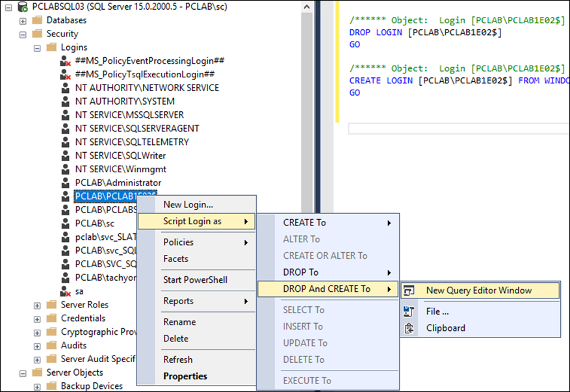The width and height of the screenshot is (570, 392).
Task: Click the disabled sa login icon
Action: click(65, 291)
